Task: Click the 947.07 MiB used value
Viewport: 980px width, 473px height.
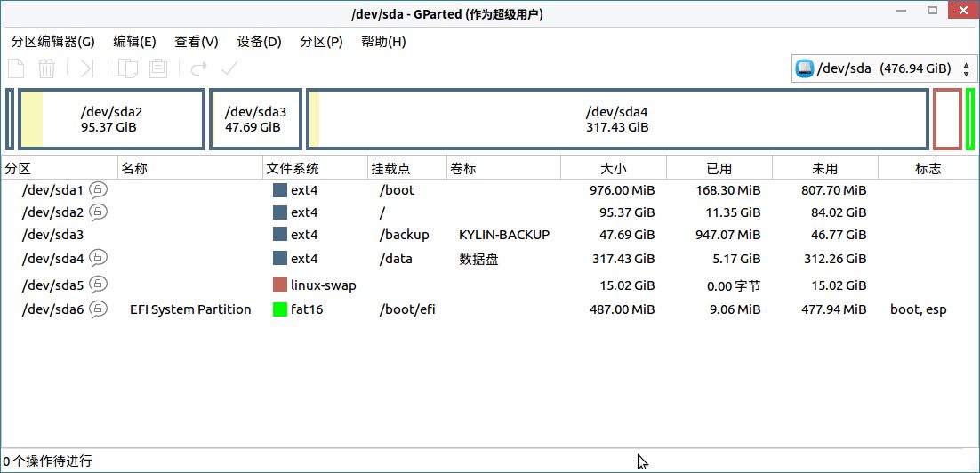Action: [727, 235]
